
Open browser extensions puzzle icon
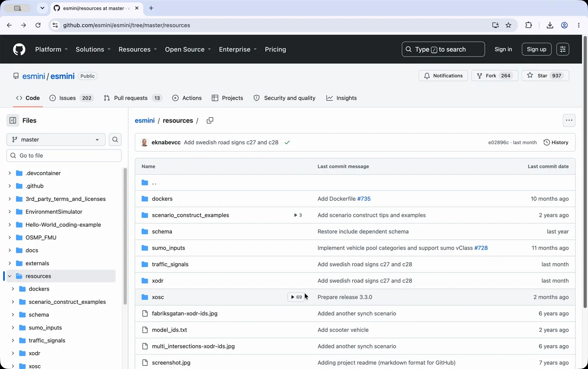(529, 25)
